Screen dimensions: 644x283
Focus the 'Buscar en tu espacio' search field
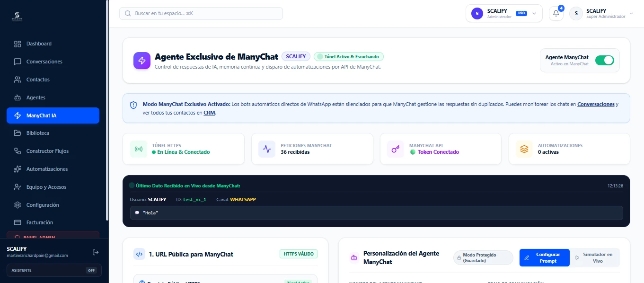click(x=201, y=13)
